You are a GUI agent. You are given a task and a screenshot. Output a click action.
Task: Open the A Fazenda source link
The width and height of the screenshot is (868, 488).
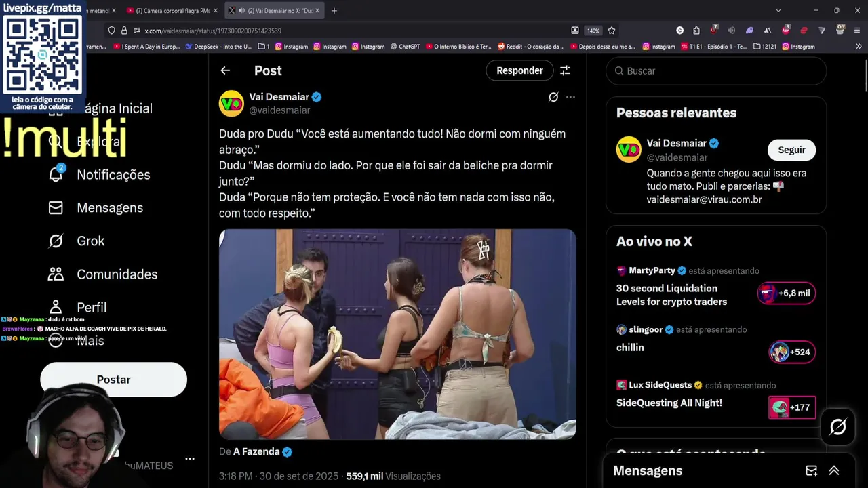262,451
